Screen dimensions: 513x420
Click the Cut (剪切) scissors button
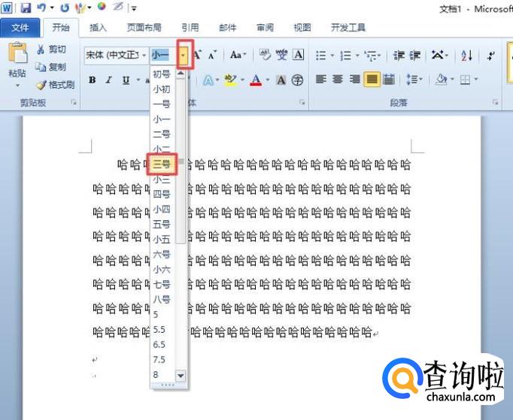pos(51,50)
